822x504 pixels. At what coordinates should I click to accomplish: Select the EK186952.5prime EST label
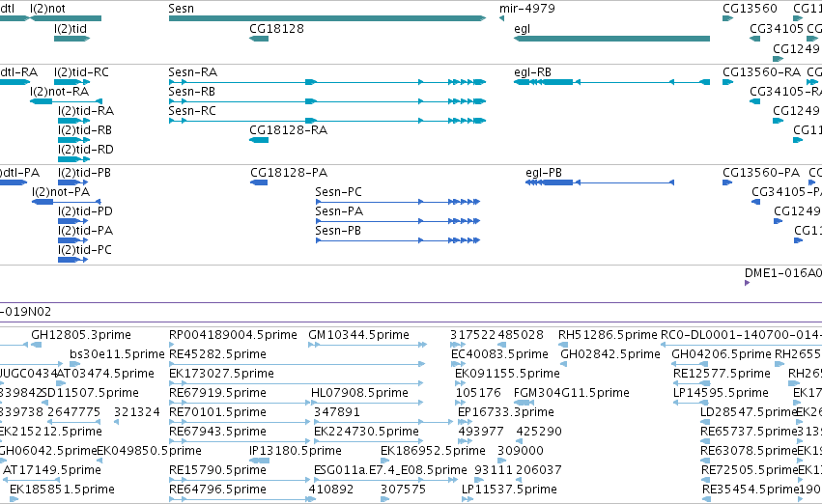click(433, 451)
